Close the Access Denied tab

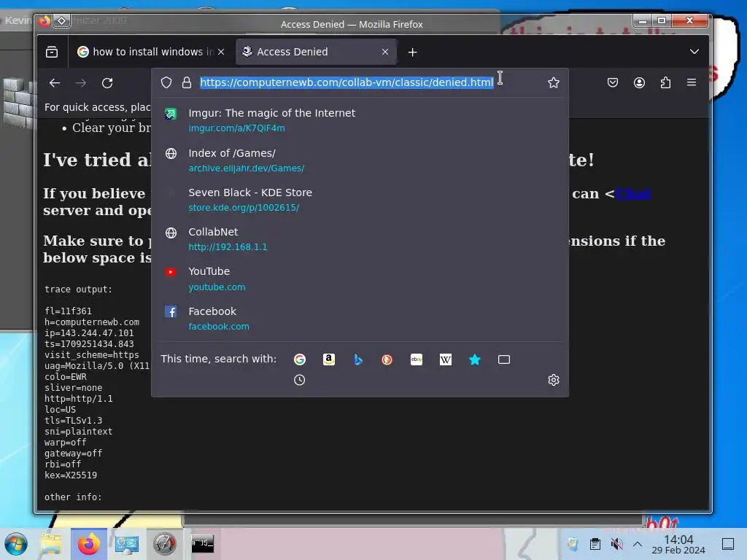click(x=385, y=52)
